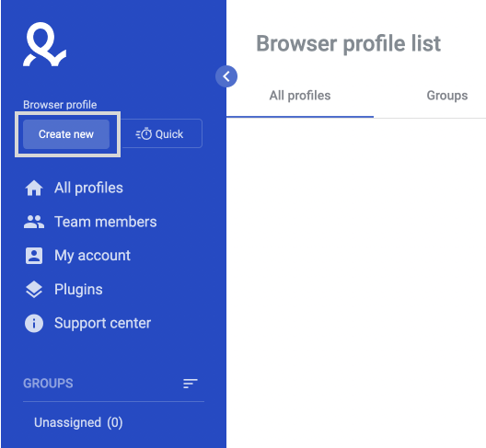Image resolution: width=486 pixels, height=448 pixels.
Task: Open the Groups sort menu icon
Action: point(190,384)
